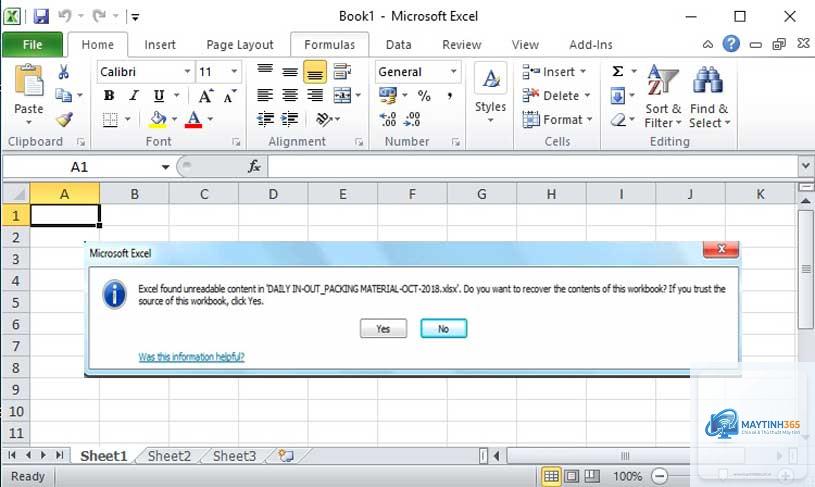
Task: Open Find & Select binoculars
Action: (x=709, y=96)
